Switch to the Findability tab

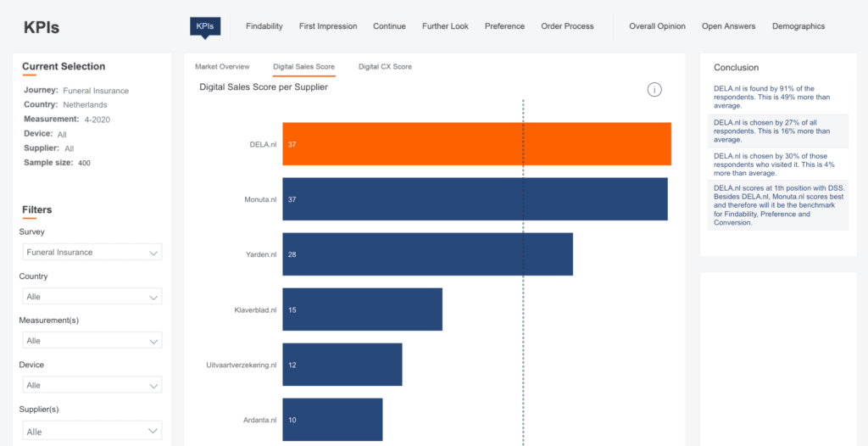click(x=264, y=26)
